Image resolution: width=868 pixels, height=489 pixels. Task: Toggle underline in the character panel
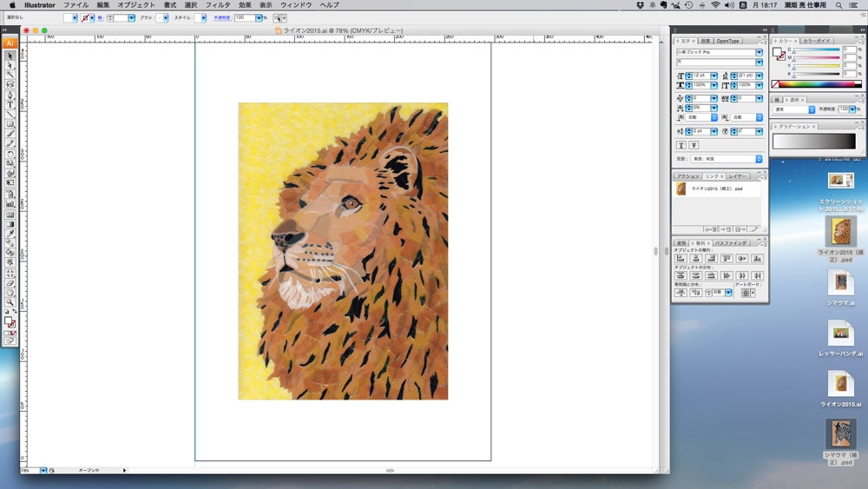tap(681, 145)
